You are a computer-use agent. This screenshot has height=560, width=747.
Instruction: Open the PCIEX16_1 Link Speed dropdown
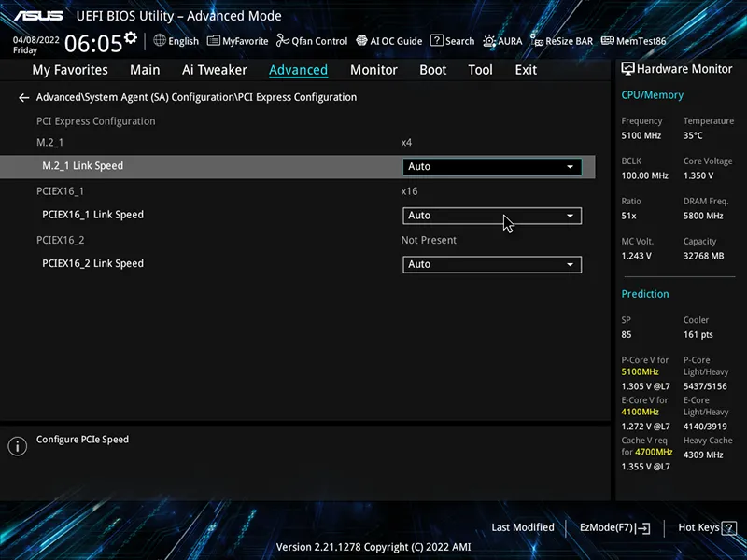tap(492, 216)
